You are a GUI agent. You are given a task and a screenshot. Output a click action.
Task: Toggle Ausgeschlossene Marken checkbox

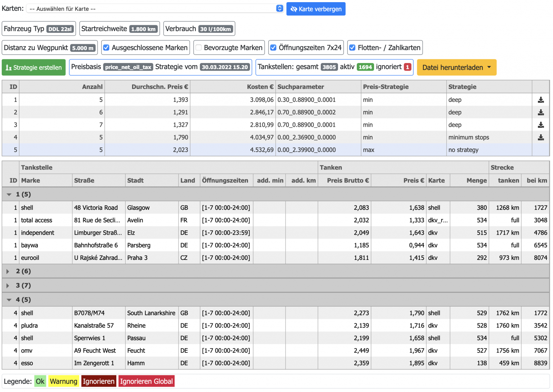point(107,48)
